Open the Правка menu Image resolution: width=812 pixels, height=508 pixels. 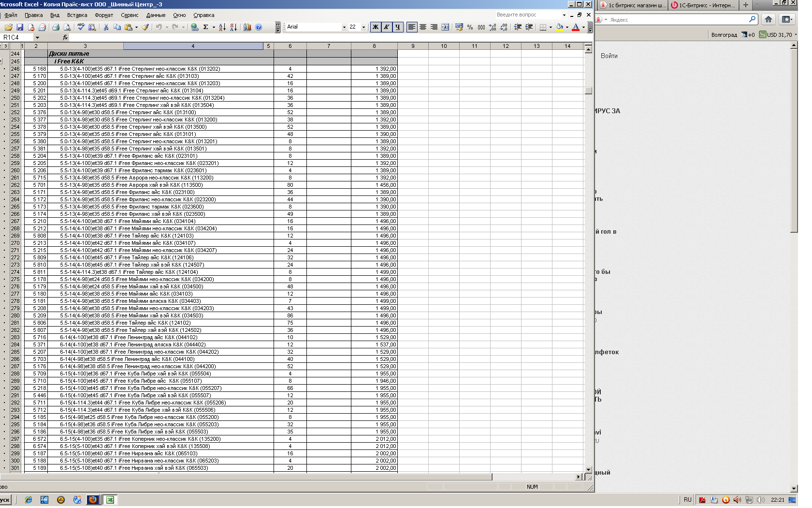coord(34,15)
